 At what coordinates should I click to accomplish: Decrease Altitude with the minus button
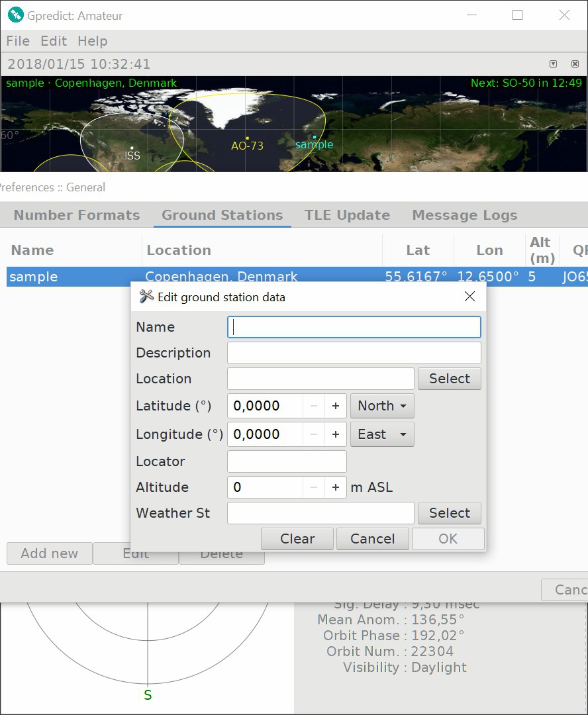[314, 487]
